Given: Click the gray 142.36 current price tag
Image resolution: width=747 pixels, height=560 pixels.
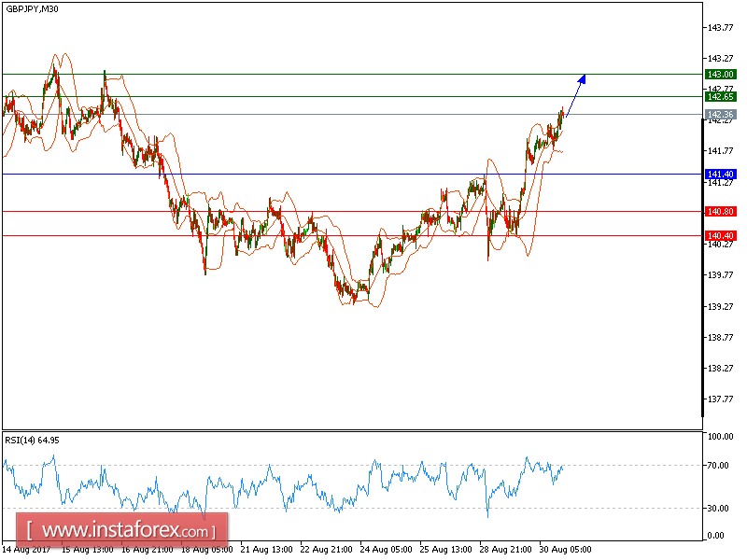Looking at the screenshot, I should (719, 116).
